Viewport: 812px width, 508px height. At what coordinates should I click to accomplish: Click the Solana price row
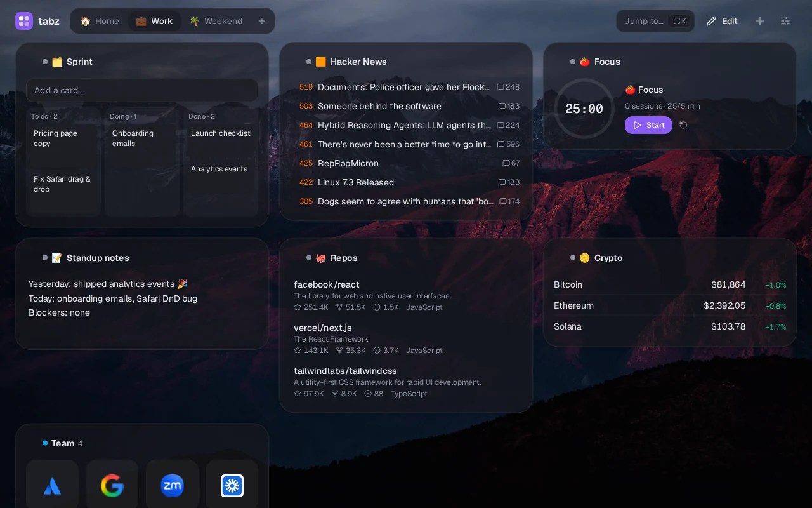point(670,326)
